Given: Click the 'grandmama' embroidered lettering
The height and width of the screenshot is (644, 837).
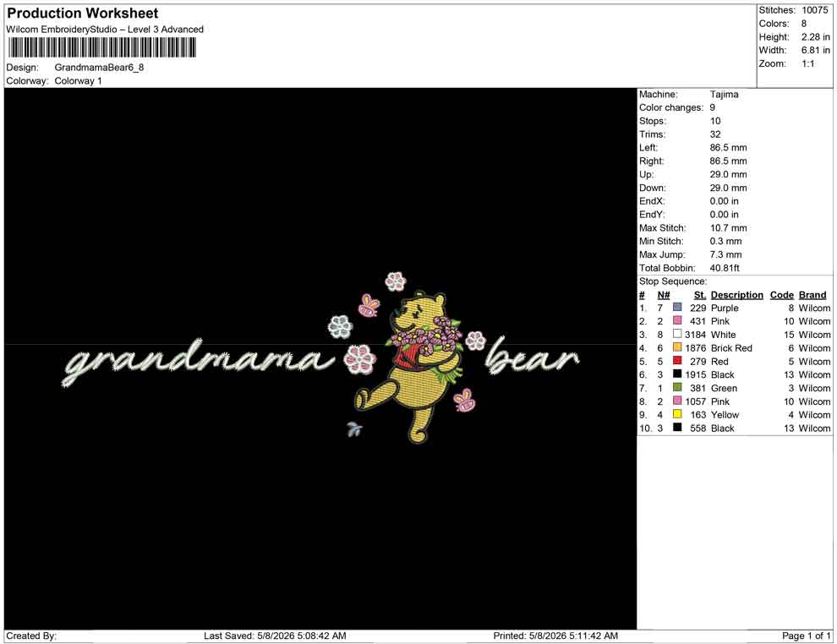Looking at the screenshot, I should 199,361.
